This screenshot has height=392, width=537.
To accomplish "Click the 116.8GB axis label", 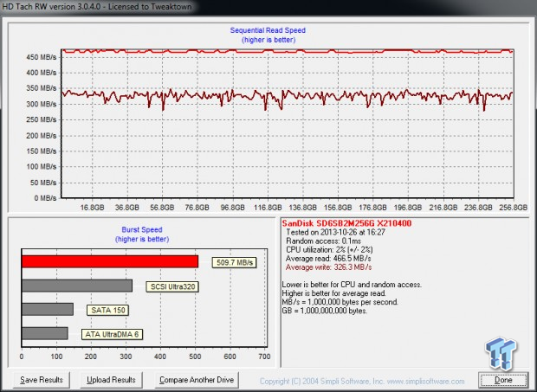I will [x=268, y=208].
